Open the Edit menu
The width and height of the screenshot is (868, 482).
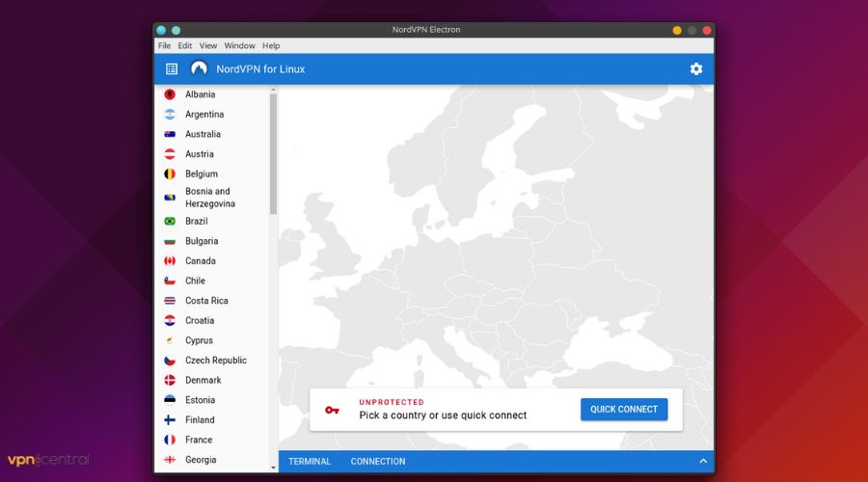(x=185, y=46)
